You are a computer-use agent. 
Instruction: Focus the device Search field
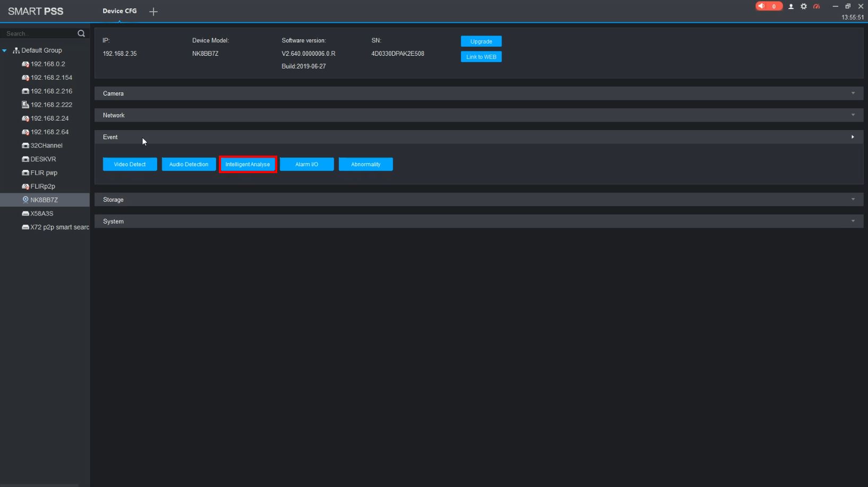click(x=40, y=33)
